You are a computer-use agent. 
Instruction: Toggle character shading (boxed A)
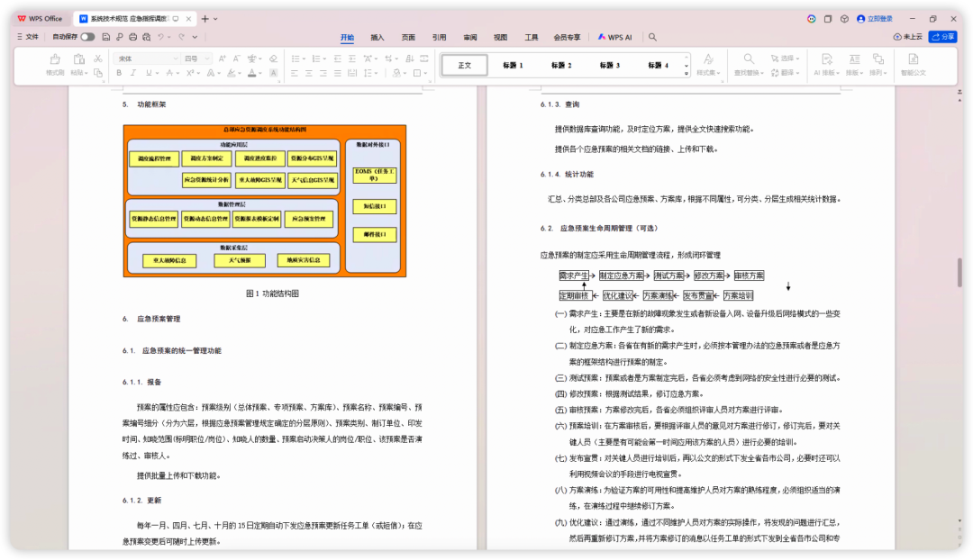[273, 73]
